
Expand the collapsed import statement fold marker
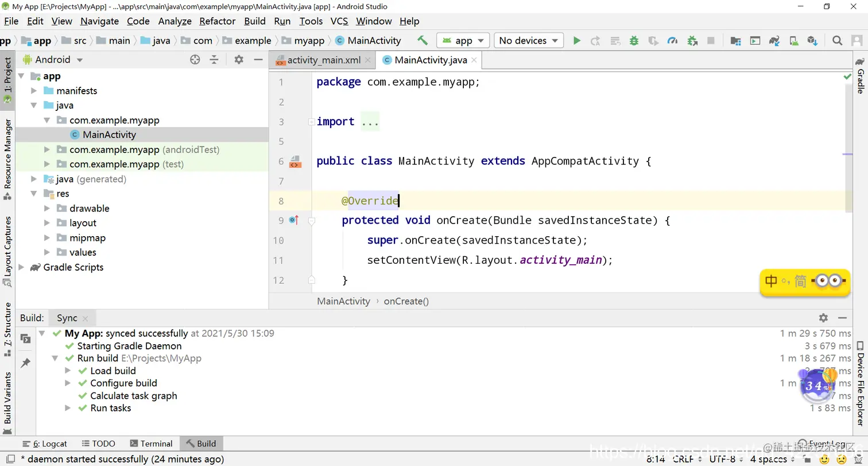311,122
